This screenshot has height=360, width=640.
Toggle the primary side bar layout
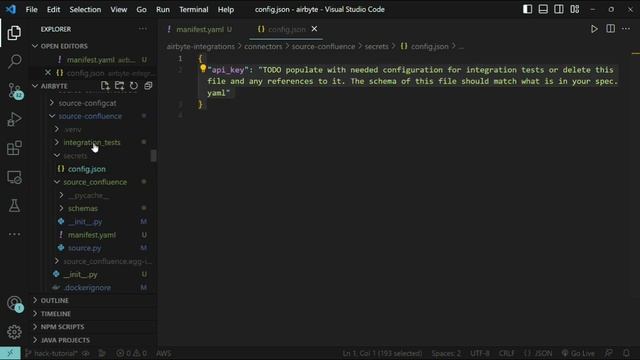527,9
